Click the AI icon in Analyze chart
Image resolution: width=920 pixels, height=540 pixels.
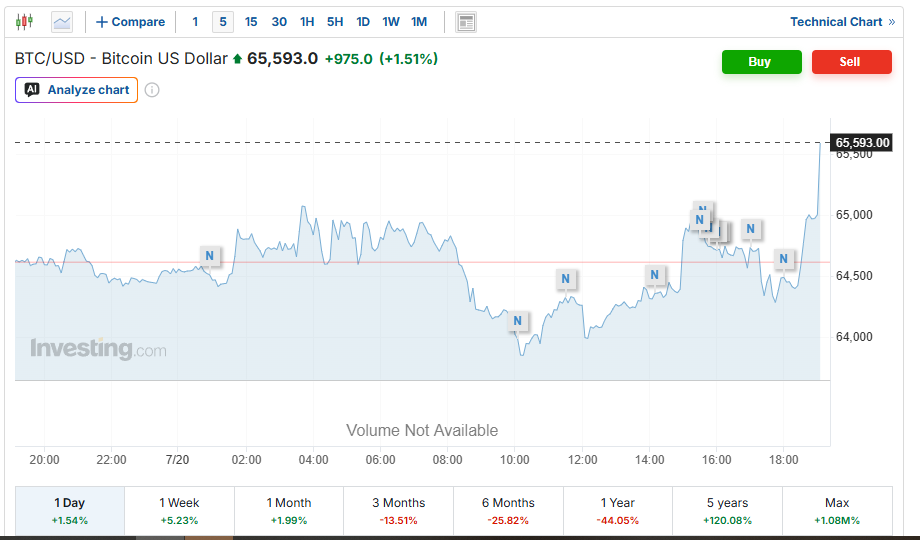pos(32,90)
